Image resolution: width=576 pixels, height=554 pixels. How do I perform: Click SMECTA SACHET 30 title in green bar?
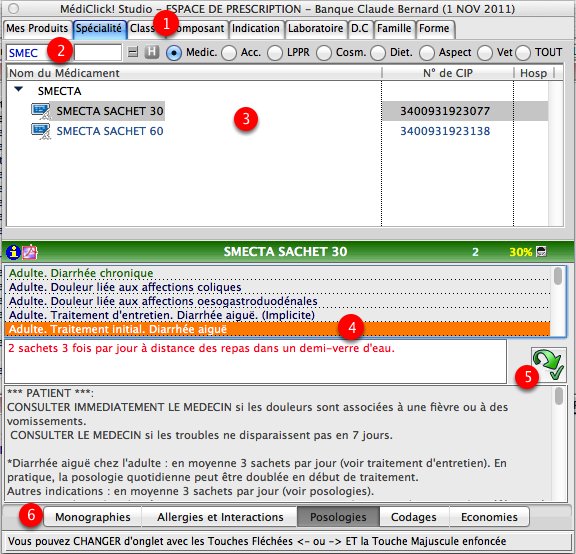point(285,252)
